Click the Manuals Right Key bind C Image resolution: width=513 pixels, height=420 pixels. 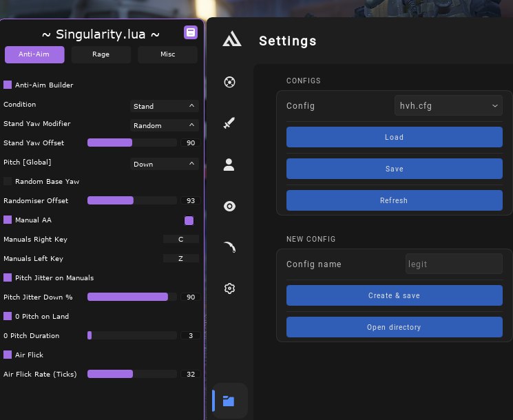pos(181,239)
